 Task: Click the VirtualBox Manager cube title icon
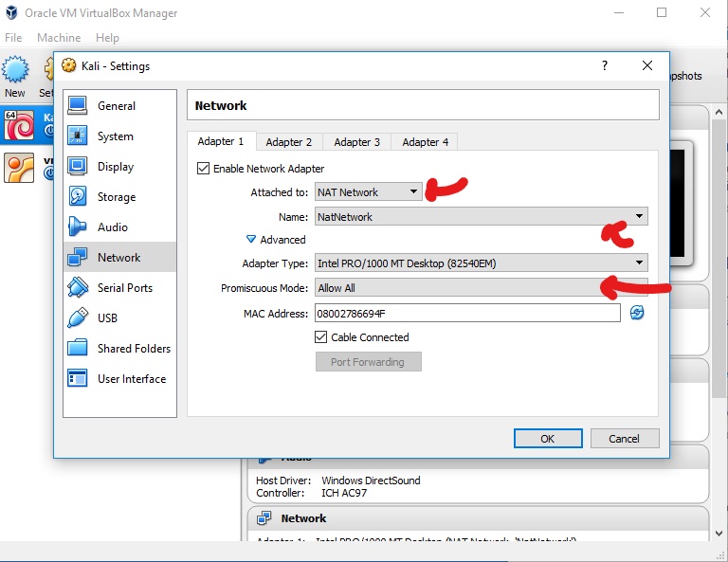coord(11,12)
